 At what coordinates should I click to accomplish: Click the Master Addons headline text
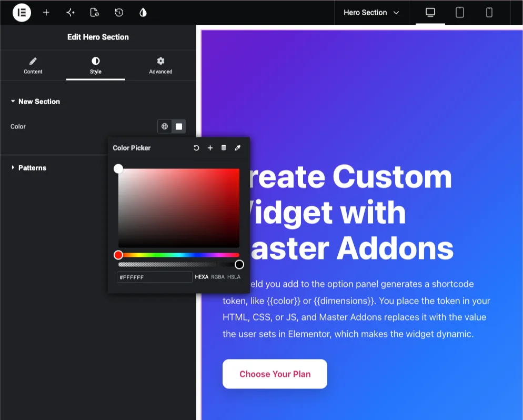tap(352, 248)
